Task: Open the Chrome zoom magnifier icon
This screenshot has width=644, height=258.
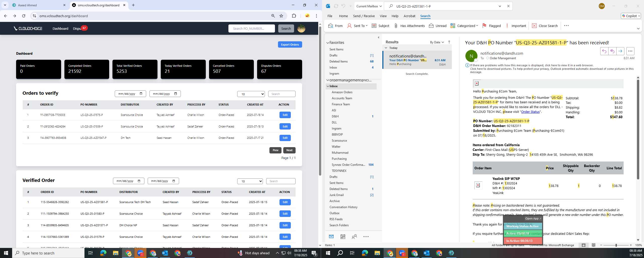Action: point(273,16)
